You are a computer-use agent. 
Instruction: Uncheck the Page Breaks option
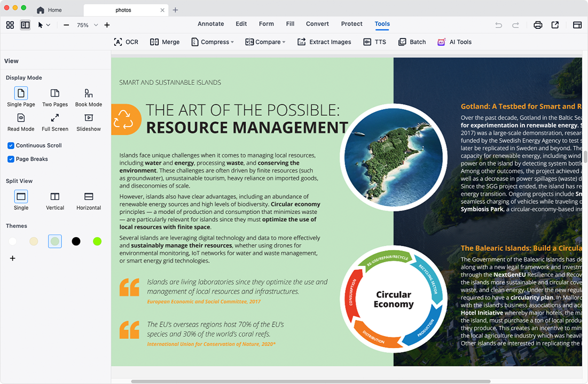pos(11,159)
